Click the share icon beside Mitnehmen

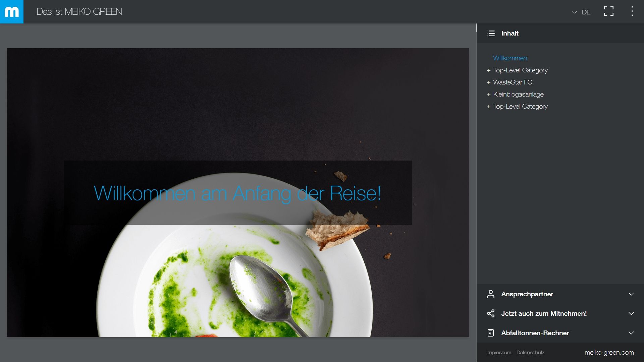coord(490,313)
